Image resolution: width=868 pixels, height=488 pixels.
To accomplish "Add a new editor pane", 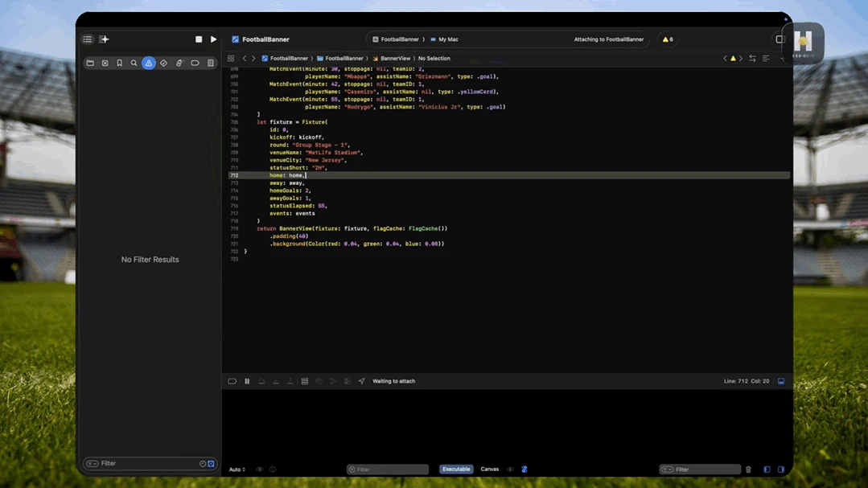I will (x=782, y=58).
